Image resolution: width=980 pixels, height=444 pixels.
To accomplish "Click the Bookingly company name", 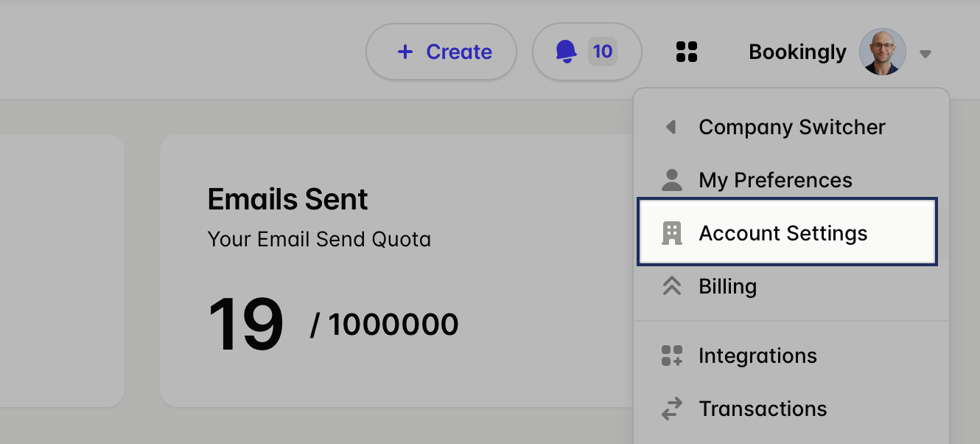I will pos(797,52).
